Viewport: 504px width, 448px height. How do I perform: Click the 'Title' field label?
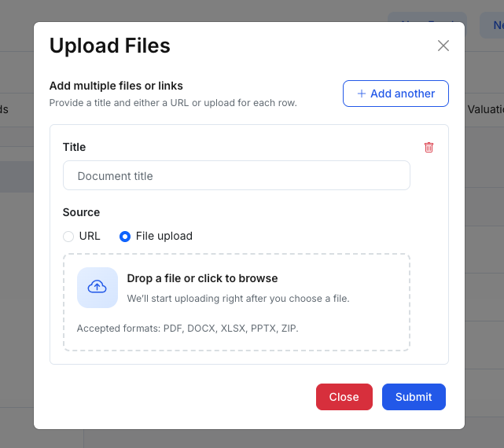click(x=74, y=147)
